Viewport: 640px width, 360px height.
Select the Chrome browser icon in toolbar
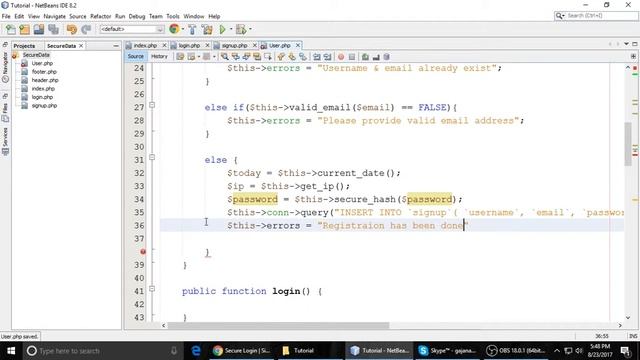pyautogui.click(x=174, y=29)
